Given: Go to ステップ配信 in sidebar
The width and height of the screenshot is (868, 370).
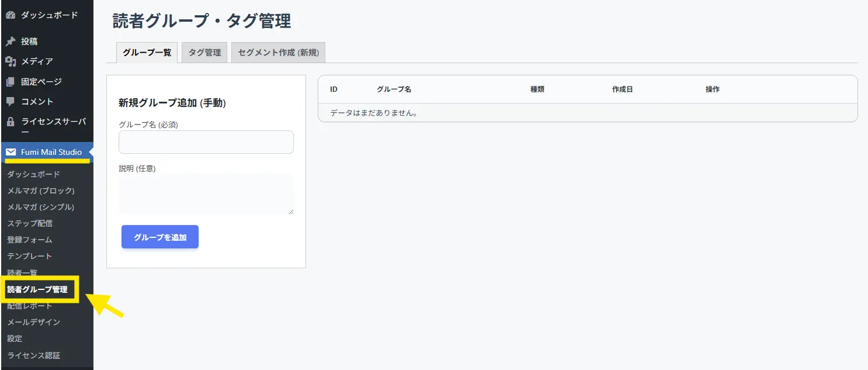Looking at the screenshot, I should pos(30,223).
